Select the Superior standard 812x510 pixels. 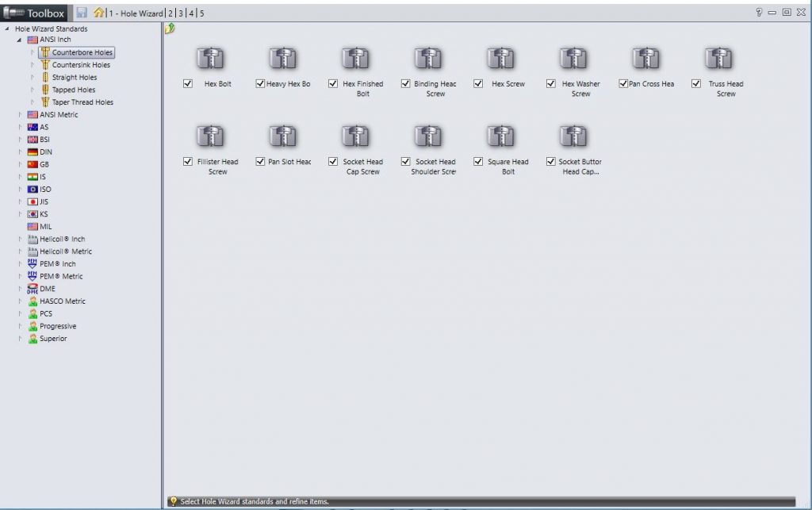click(53, 338)
